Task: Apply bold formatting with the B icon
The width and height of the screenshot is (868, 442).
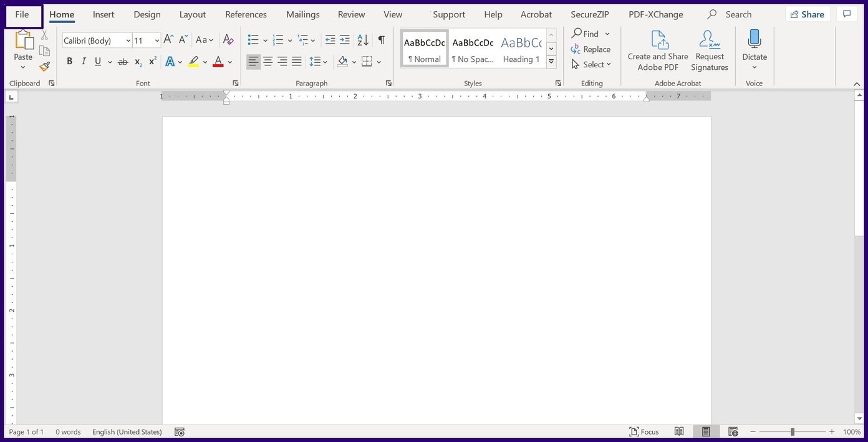Action: click(x=69, y=61)
